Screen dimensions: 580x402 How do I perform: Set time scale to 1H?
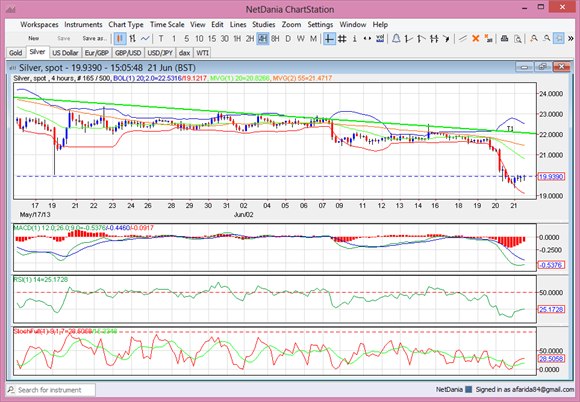(x=237, y=38)
